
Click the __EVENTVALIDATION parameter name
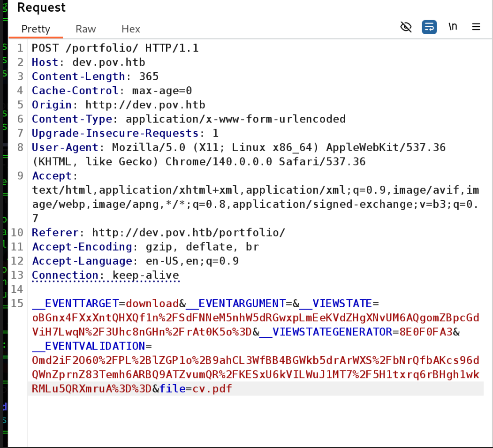[x=88, y=346]
